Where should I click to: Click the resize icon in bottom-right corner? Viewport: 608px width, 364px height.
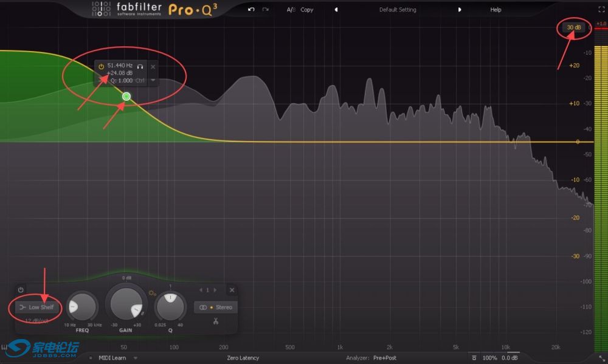pos(601,359)
